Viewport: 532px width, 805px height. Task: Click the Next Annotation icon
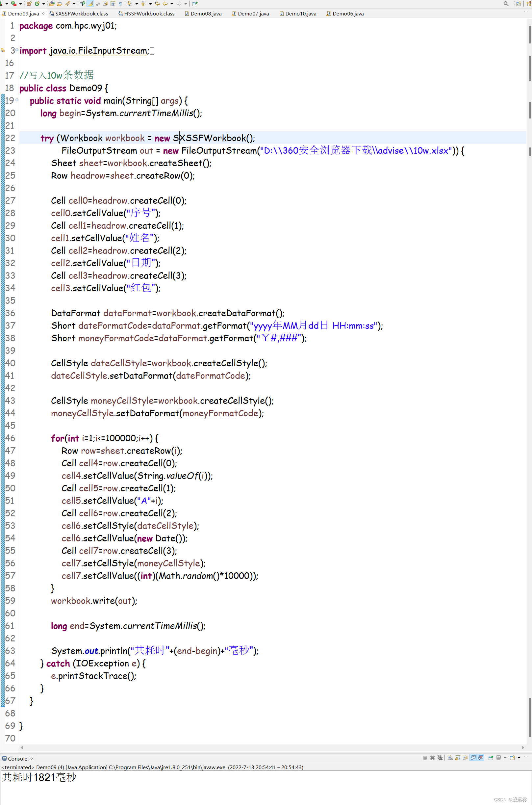130,4
